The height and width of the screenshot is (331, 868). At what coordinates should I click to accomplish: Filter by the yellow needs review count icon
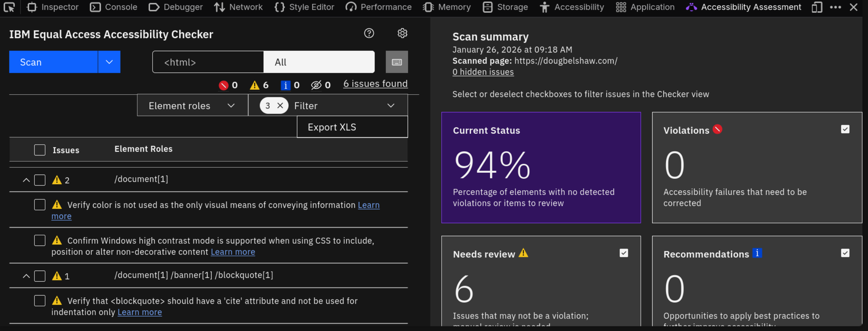(259, 85)
